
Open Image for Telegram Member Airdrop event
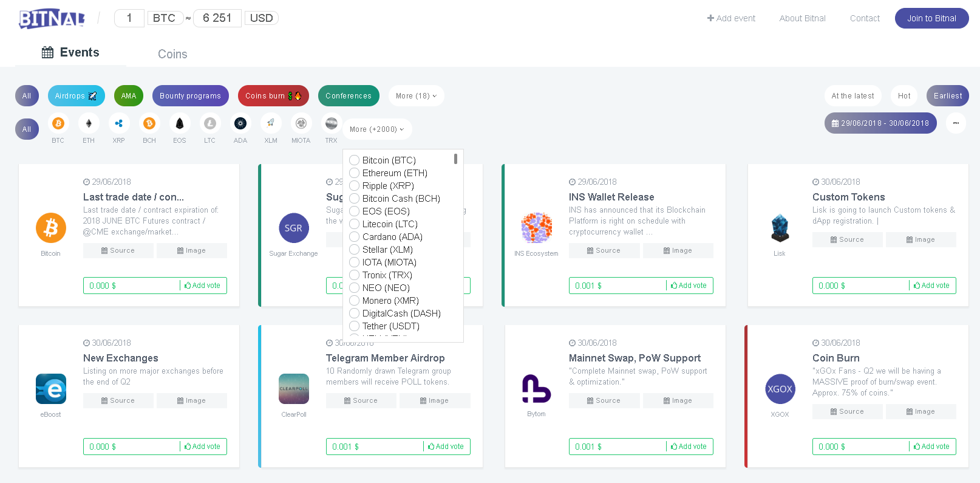click(435, 401)
